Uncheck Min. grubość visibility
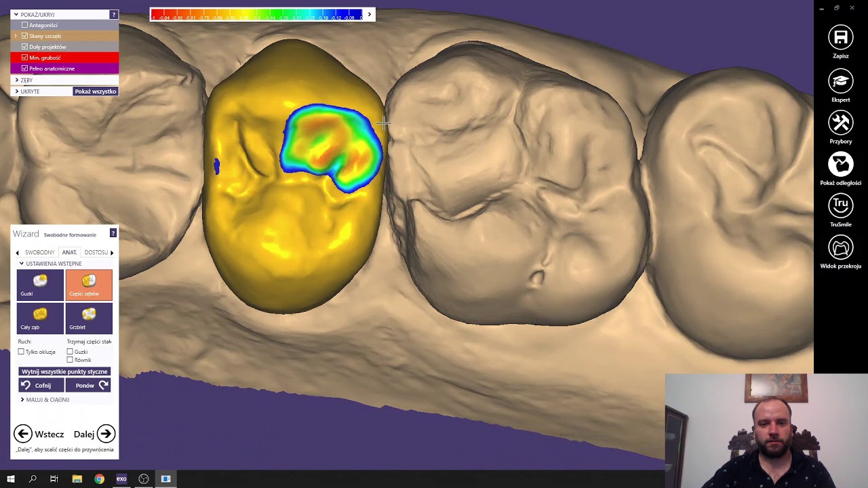Viewport: 868px width, 488px height. click(x=25, y=58)
